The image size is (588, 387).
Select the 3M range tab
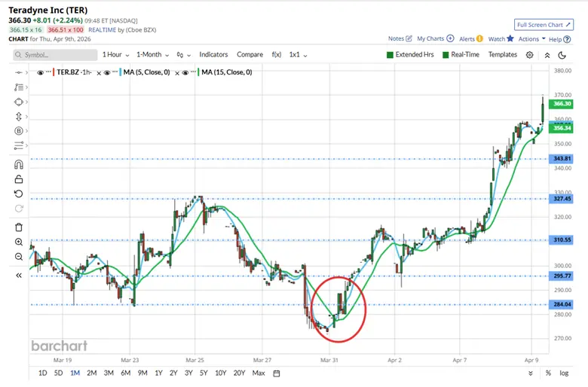pyautogui.click(x=109, y=373)
